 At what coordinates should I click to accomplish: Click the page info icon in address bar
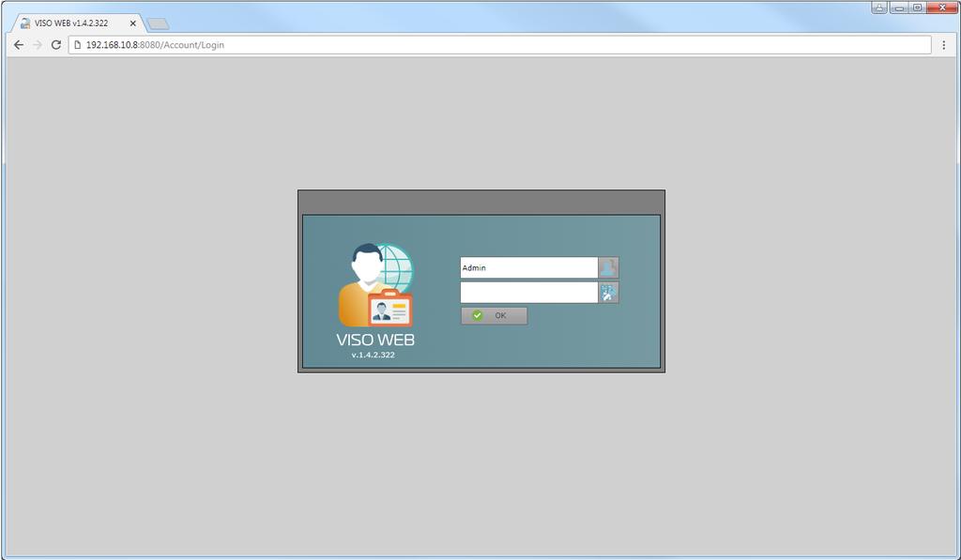tap(78, 45)
